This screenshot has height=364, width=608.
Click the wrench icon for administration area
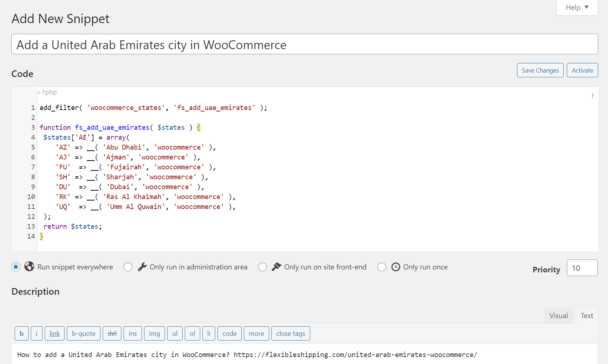click(142, 267)
